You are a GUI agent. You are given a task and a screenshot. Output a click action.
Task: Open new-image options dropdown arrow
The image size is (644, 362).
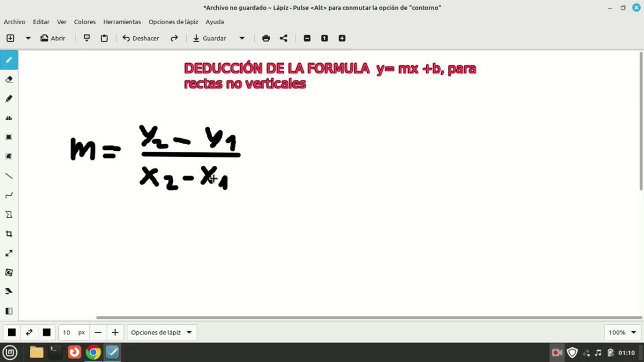pyautogui.click(x=28, y=38)
